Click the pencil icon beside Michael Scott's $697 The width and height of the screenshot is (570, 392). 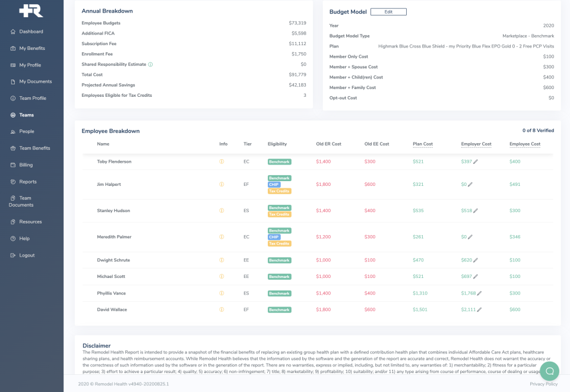coord(476,277)
